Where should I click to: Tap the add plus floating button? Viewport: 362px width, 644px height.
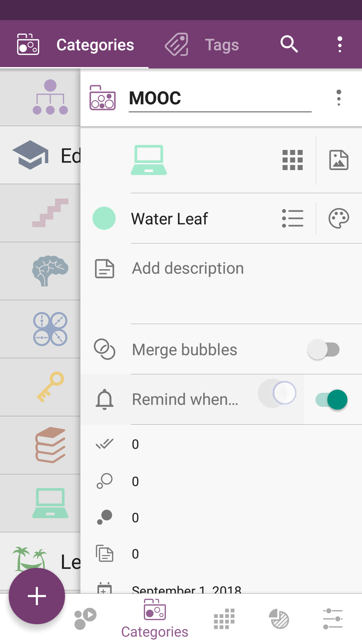(x=37, y=596)
